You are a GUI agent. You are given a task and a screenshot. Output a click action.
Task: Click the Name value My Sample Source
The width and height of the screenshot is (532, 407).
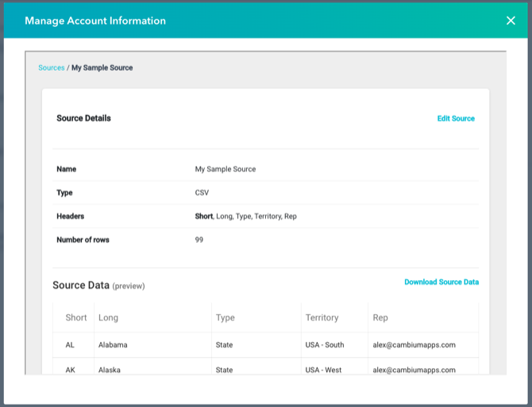tap(226, 169)
